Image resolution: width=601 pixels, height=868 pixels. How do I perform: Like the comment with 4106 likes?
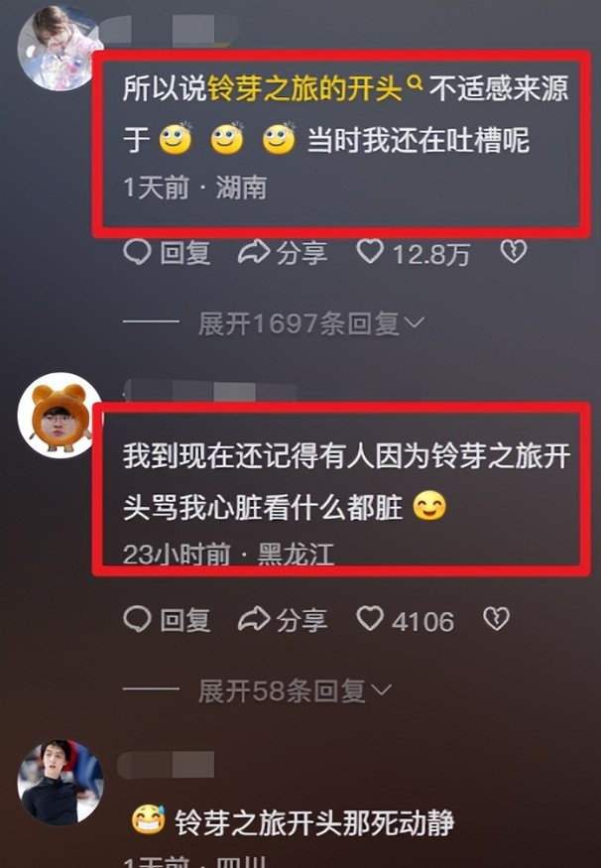pyautogui.click(x=370, y=619)
